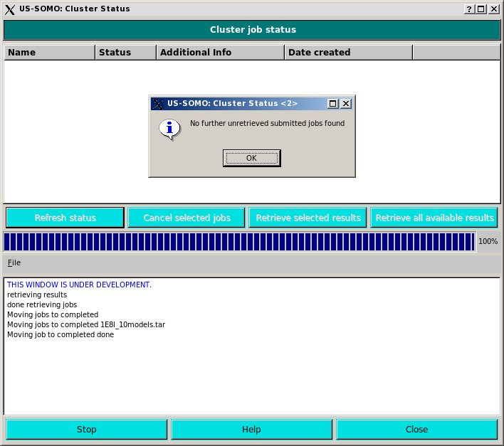504x446 pixels.
Task: Click the Date created column header
Action: (348, 53)
